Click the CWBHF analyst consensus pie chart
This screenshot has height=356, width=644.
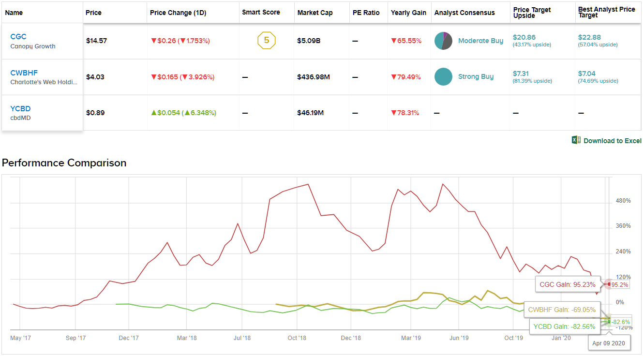coord(443,76)
